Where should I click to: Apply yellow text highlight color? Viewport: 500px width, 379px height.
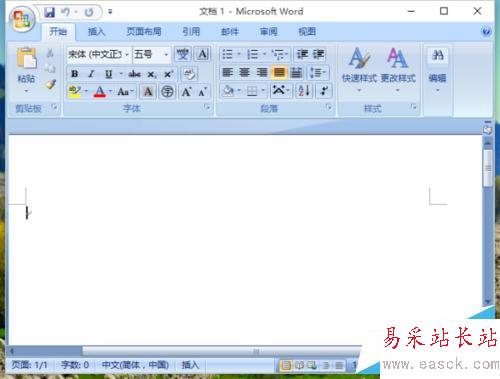[74, 92]
